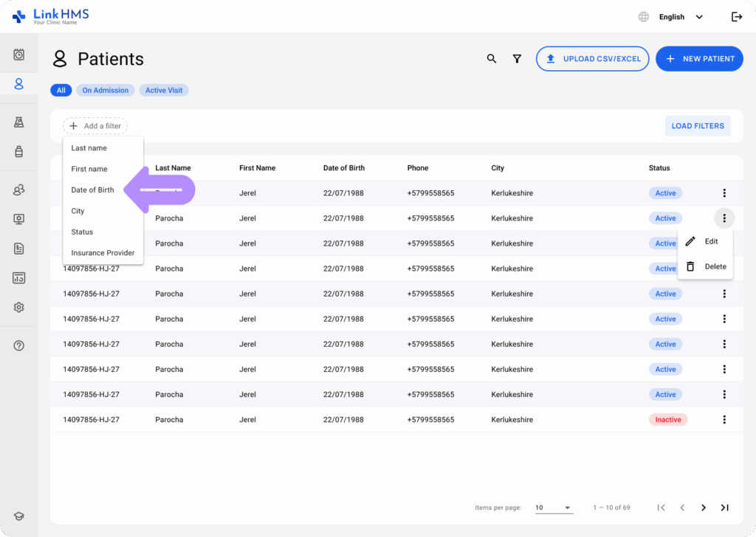Open the filter funnel icon

tap(517, 58)
